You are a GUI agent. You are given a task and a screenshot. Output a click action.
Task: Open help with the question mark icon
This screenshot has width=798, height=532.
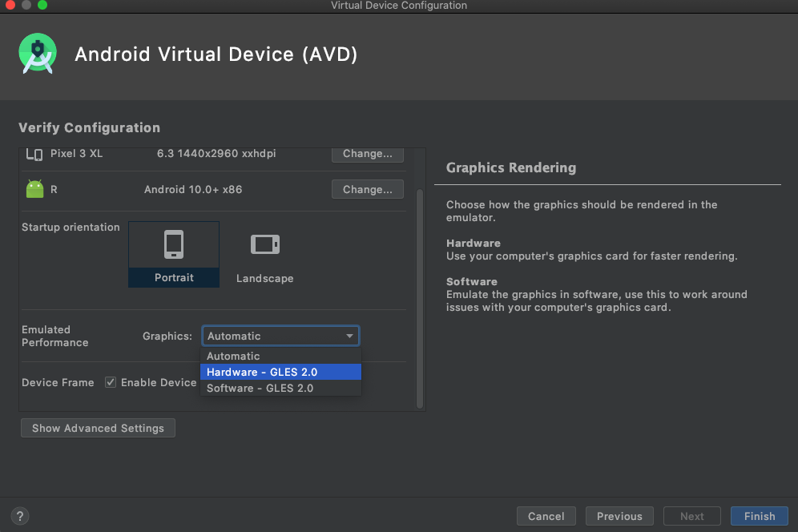pyautogui.click(x=20, y=516)
